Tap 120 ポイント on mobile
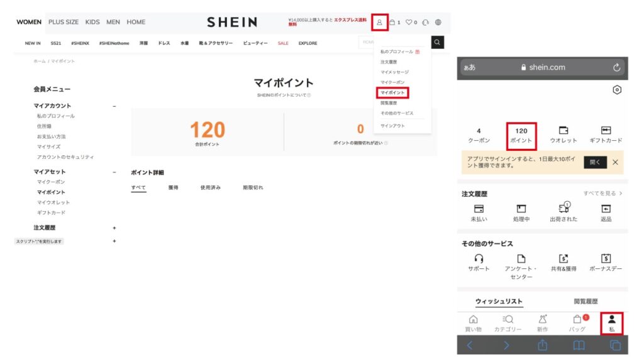This screenshot has width=644, height=362. click(x=521, y=136)
